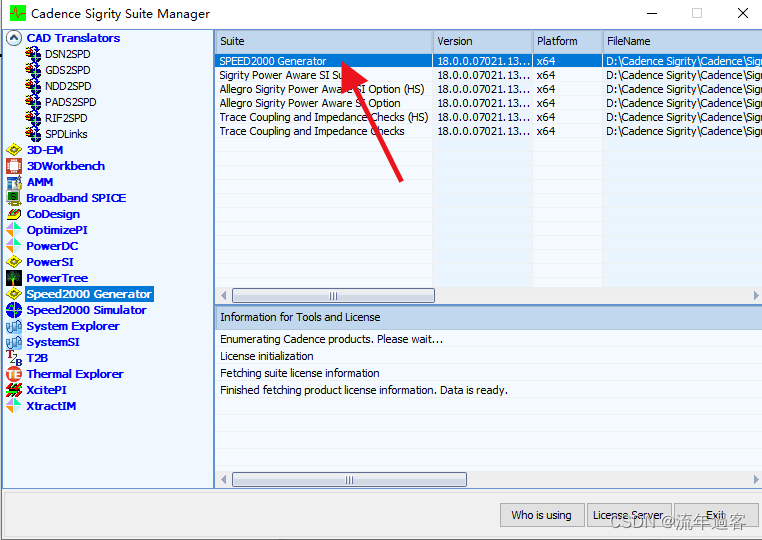The height and width of the screenshot is (540, 762).
Task: Open the Broadband SPICE product entry
Action: click(76, 198)
